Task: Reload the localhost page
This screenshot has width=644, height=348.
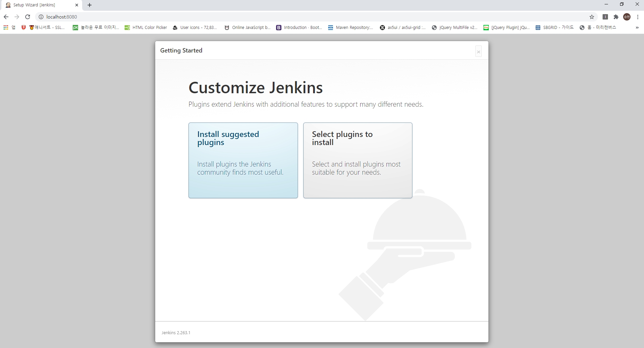Action: tap(28, 17)
